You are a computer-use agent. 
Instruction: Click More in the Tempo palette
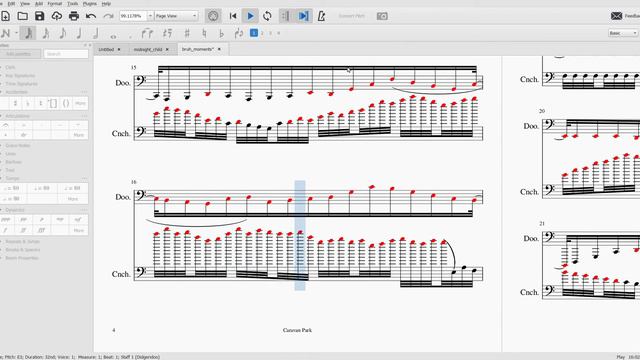click(73, 199)
